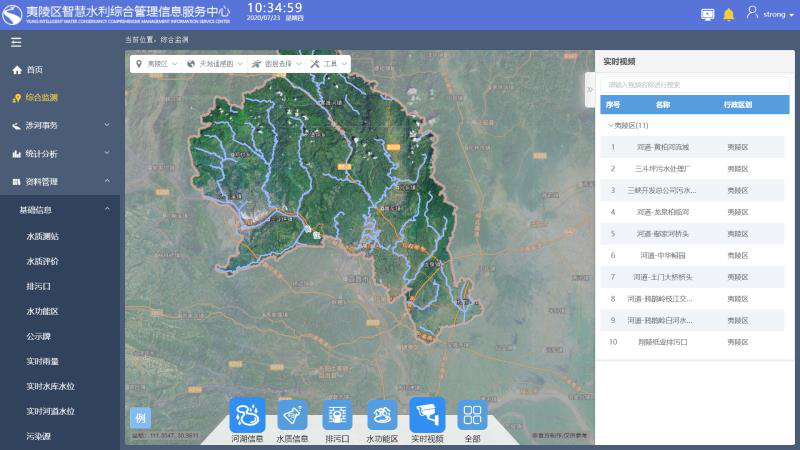Viewport: 800px width, 450px height.
Task: Toggle the hamburger sidebar menu icon
Action: coord(16,42)
